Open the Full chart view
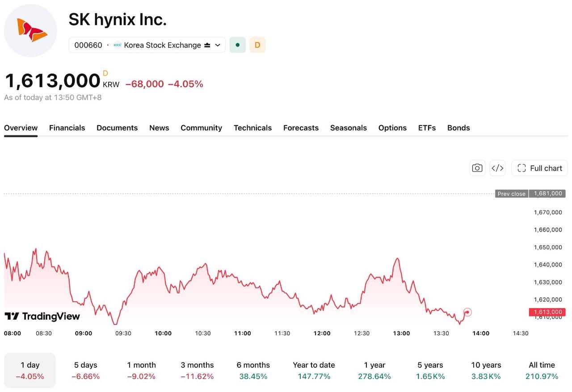 pyautogui.click(x=539, y=168)
